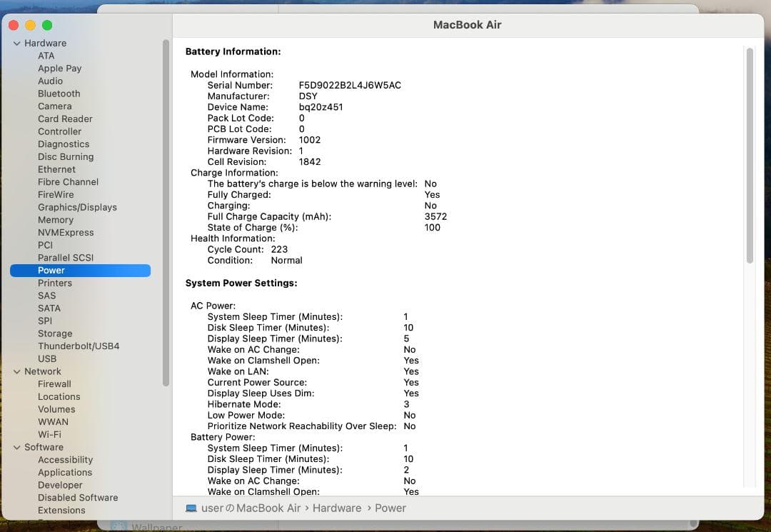Open the PCI entry
Image resolution: width=771 pixels, height=532 pixels.
point(45,245)
